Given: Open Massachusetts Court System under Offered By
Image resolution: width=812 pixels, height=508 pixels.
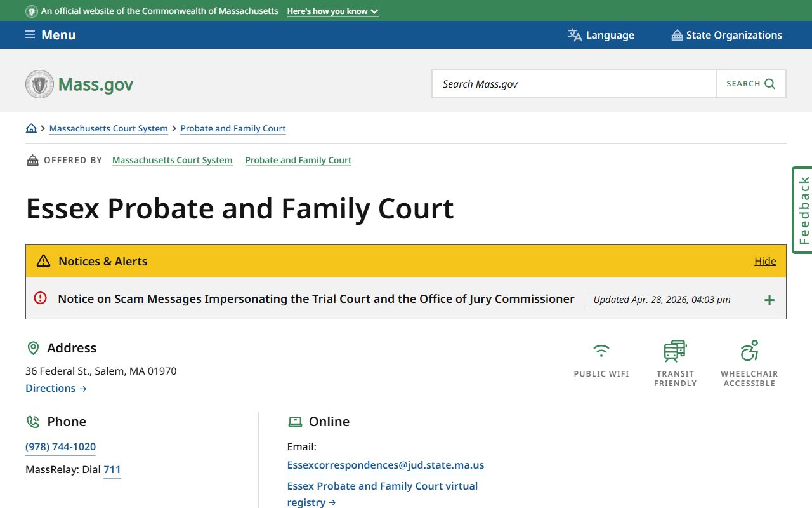Looking at the screenshot, I should click(173, 160).
